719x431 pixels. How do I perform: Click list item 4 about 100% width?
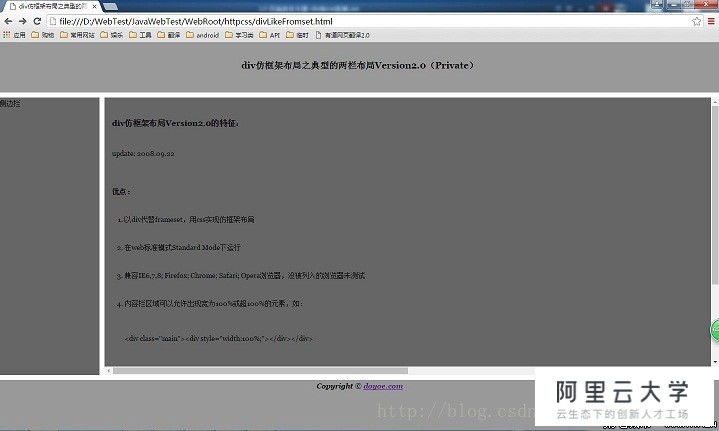[210, 304]
